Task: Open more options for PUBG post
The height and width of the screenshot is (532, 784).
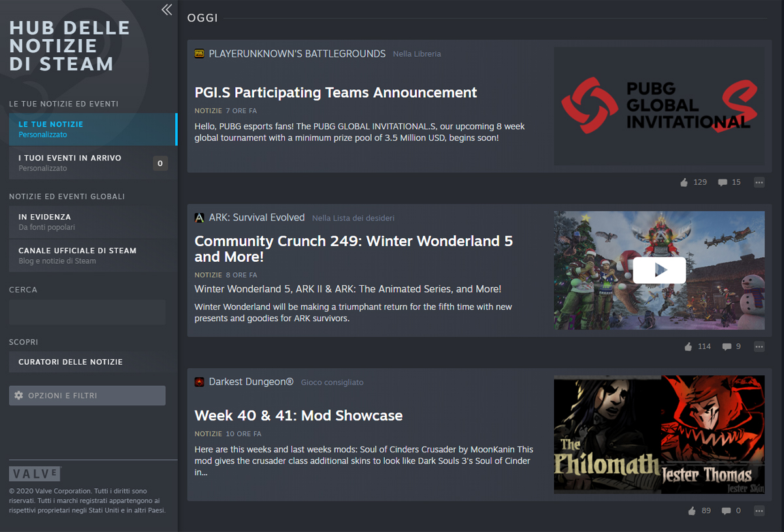Action: (759, 183)
